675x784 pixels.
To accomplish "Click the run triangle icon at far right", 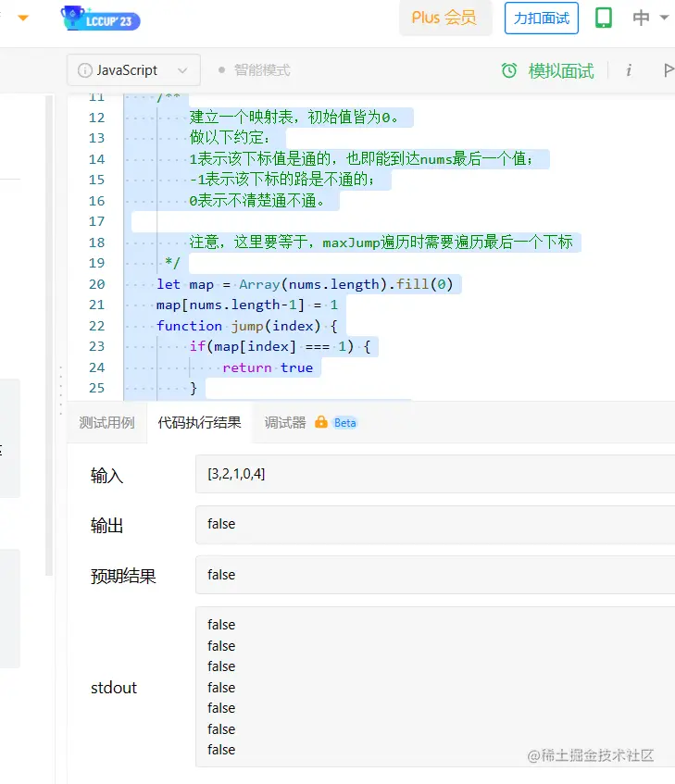I will 669,70.
